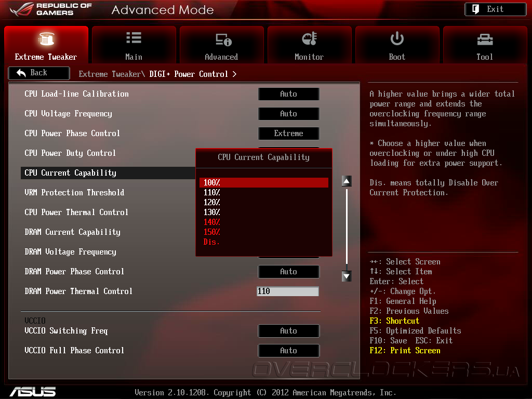Select the DRAM Power Thermal Control label
The width and height of the screenshot is (532, 399).
coord(78,291)
